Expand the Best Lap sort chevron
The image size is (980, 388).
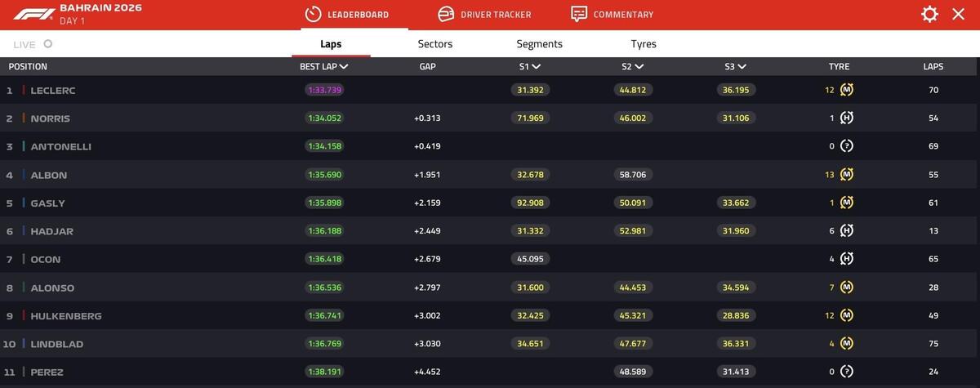344,67
